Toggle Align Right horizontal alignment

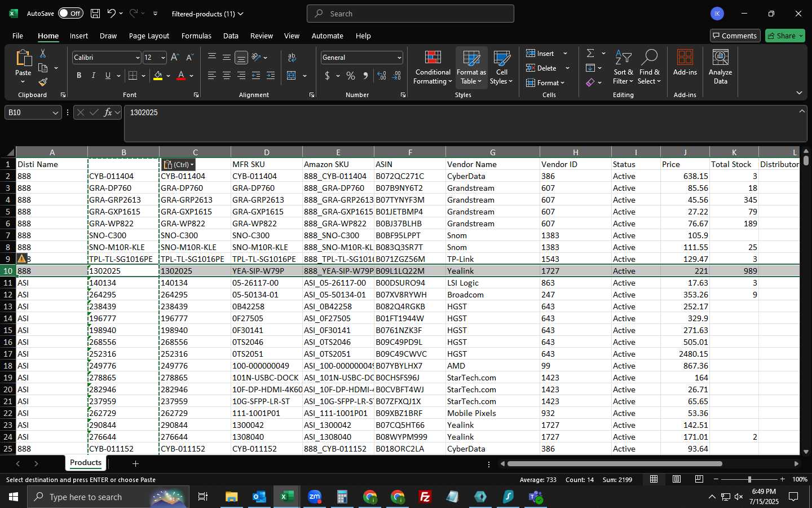(x=241, y=76)
